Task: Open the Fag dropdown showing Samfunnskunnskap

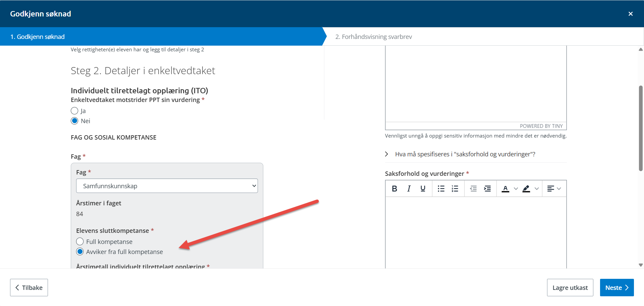Action: (x=167, y=186)
